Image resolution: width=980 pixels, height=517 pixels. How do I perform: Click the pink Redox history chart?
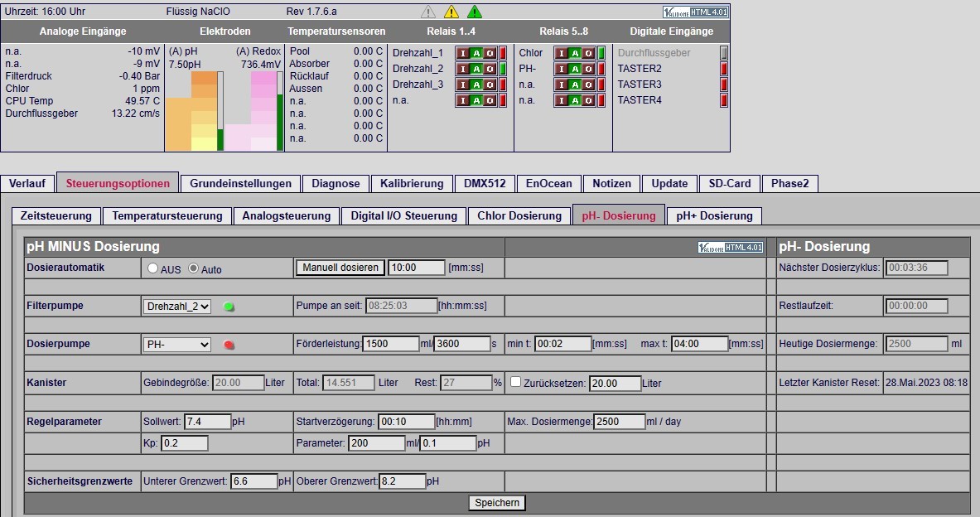coord(250,111)
